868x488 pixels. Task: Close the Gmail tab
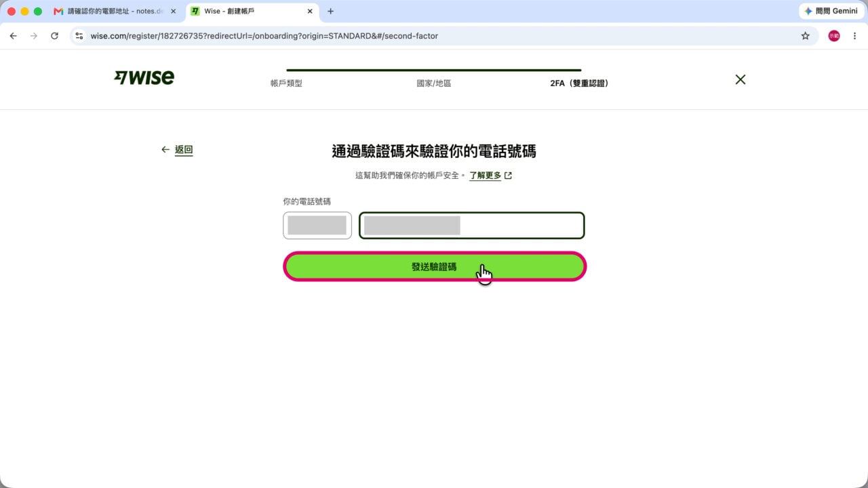pyautogui.click(x=173, y=12)
